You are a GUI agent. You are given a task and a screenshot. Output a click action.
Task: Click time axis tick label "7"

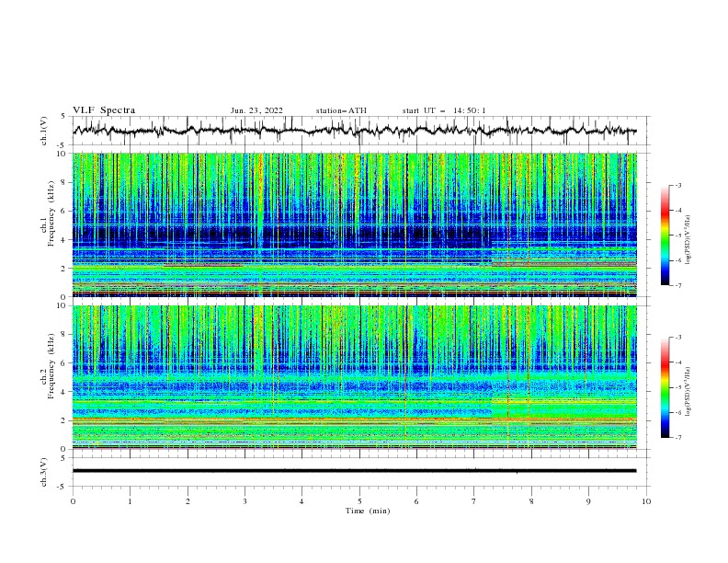point(474,501)
